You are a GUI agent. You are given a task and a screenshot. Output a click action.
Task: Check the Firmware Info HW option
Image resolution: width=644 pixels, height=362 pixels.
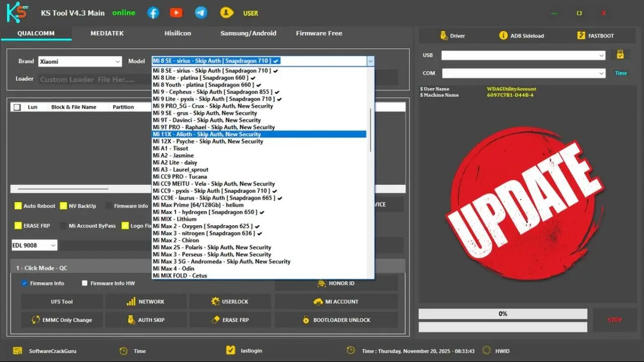pos(85,283)
